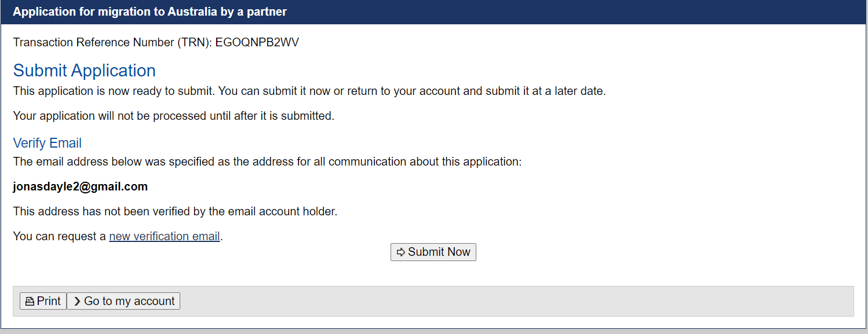Click the 'now ready to submit' paragraph
Screen dimensions: 868x334
pyautogui.click(x=309, y=91)
